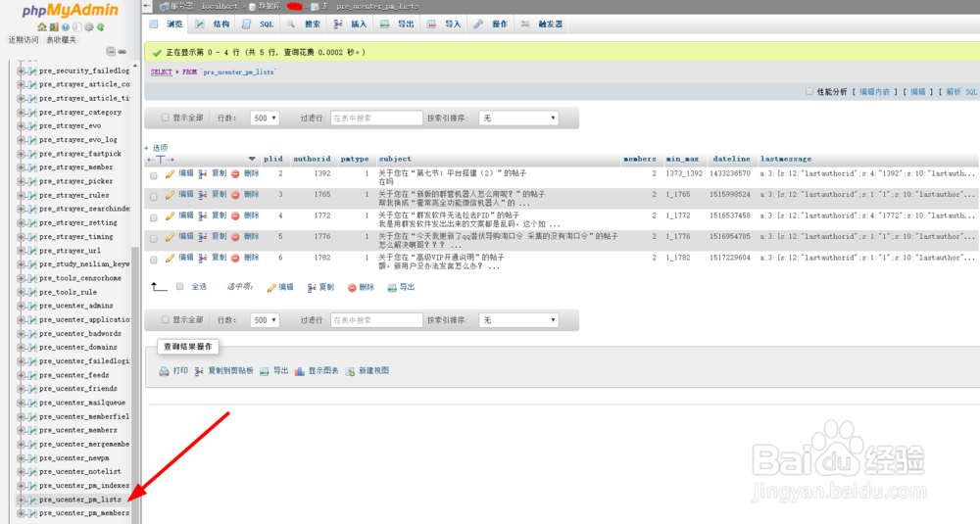Click the back arrow at top of main panel
Viewport: 980px width, 524px height.
pos(147,6)
